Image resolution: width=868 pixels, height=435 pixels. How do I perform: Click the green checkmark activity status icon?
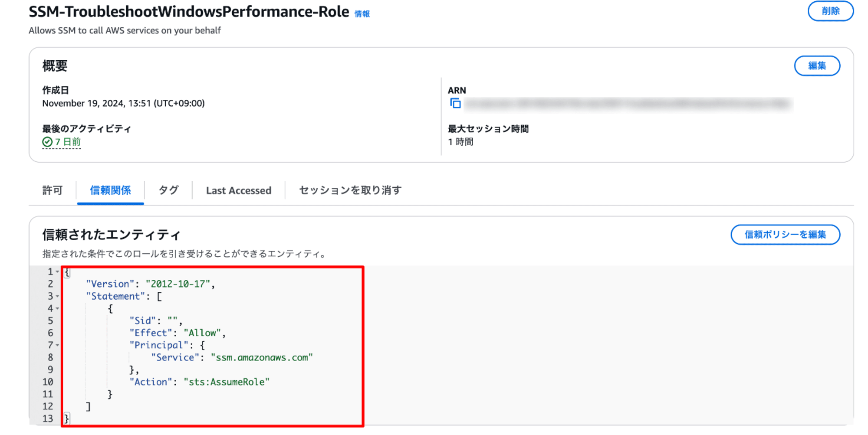pyautogui.click(x=47, y=142)
